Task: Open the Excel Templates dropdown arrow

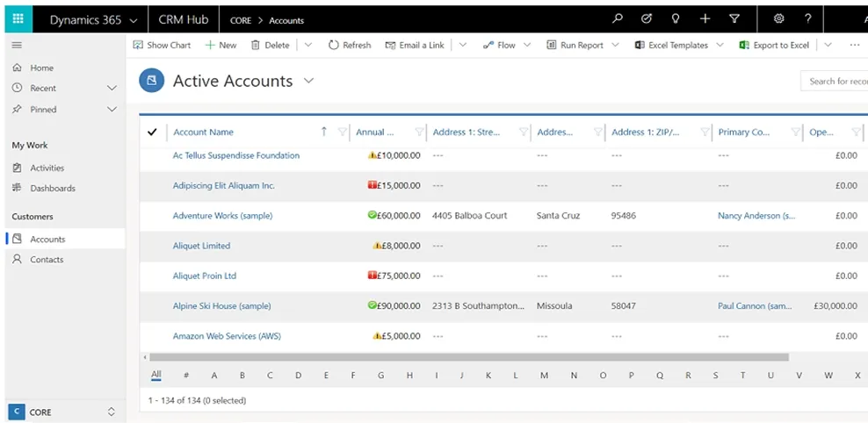Action: click(x=720, y=46)
